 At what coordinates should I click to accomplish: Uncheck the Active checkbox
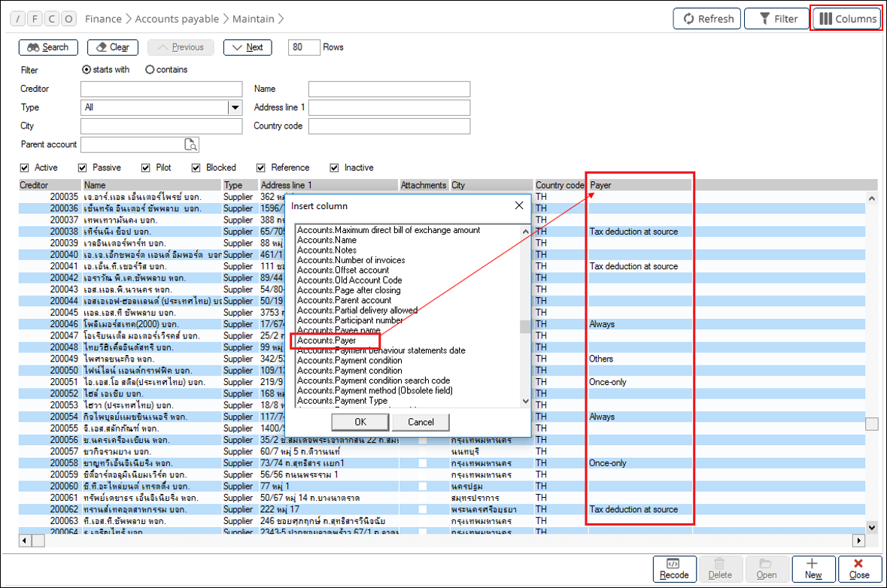25,168
